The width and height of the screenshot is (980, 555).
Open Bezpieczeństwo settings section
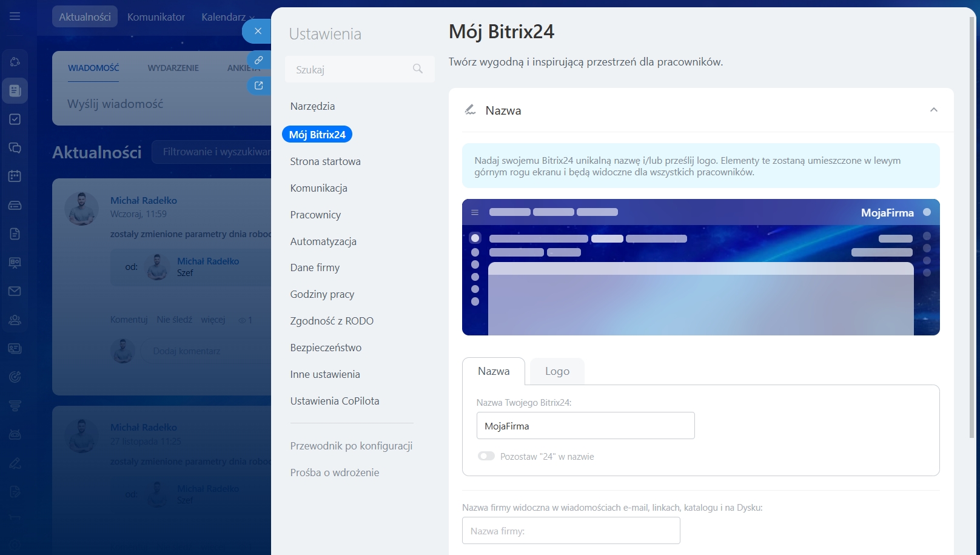(x=326, y=348)
